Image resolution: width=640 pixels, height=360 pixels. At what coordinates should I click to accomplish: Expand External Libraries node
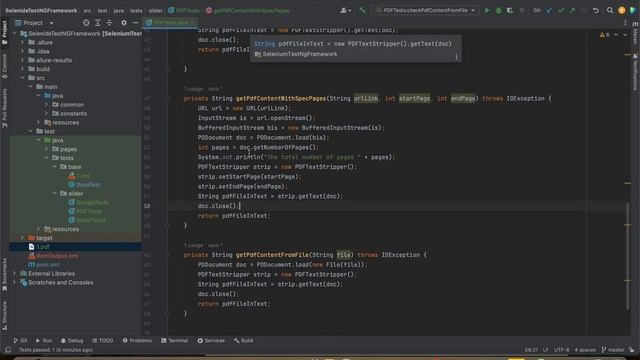coord(15,273)
